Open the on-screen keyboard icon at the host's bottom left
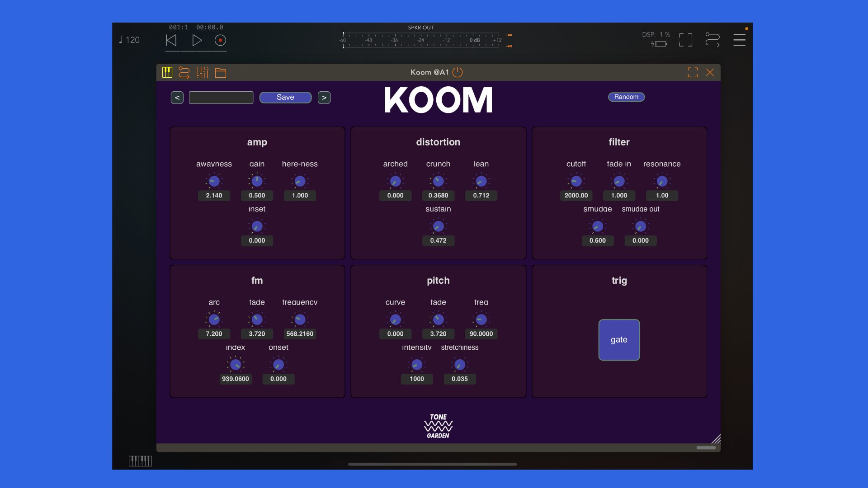The width and height of the screenshot is (868, 488). pos(140,461)
